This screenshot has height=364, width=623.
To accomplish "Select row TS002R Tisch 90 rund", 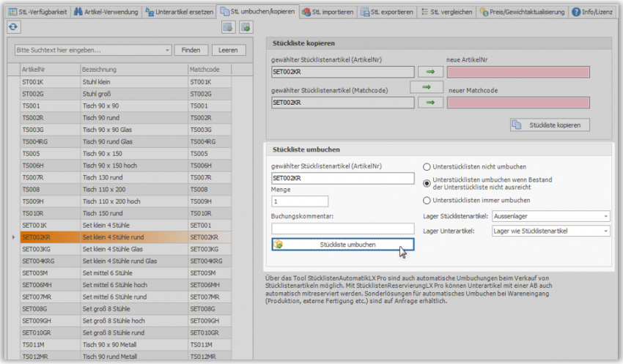I will [x=125, y=117].
